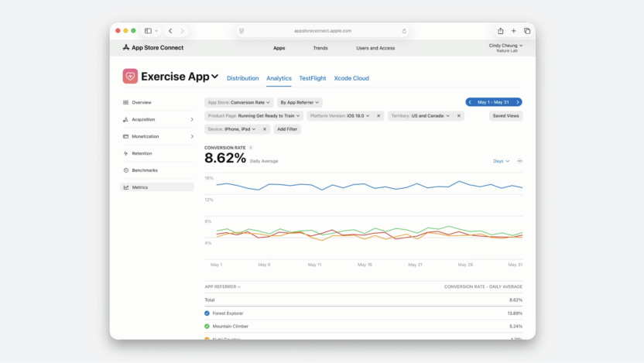Open the Cindy Cheung account menu
Viewport: 644px width, 363px height.
pyautogui.click(x=505, y=48)
